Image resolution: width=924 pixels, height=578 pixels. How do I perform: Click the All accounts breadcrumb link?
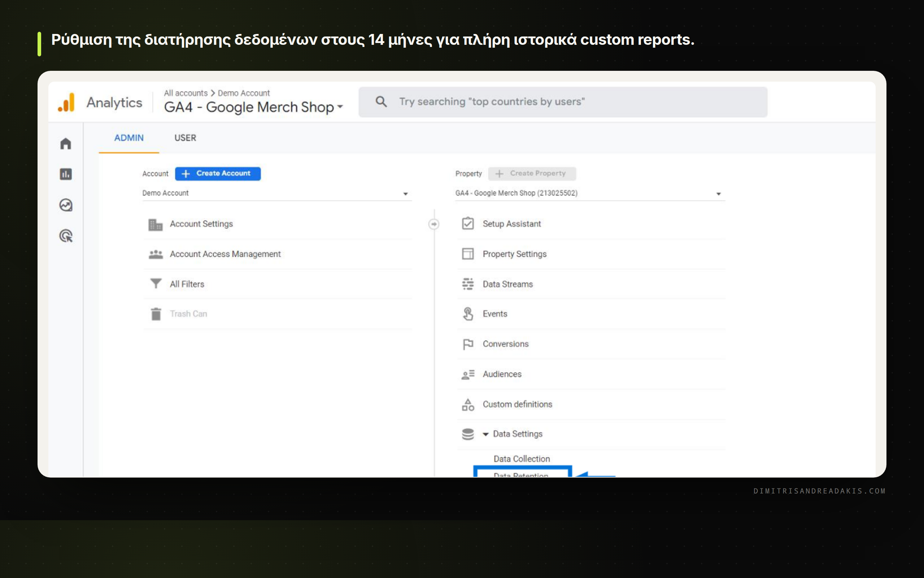tap(186, 93)
